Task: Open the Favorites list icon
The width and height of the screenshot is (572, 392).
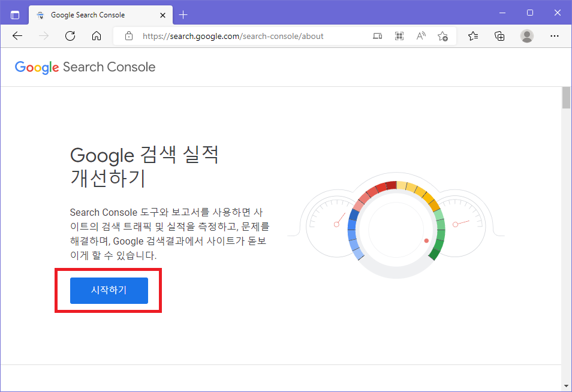Action: click(473, 36)
